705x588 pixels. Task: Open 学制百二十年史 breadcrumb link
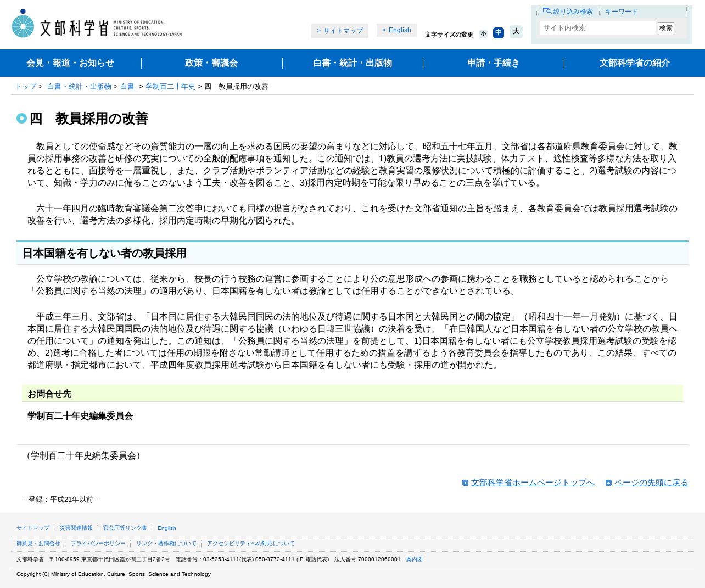pos(170,87)
